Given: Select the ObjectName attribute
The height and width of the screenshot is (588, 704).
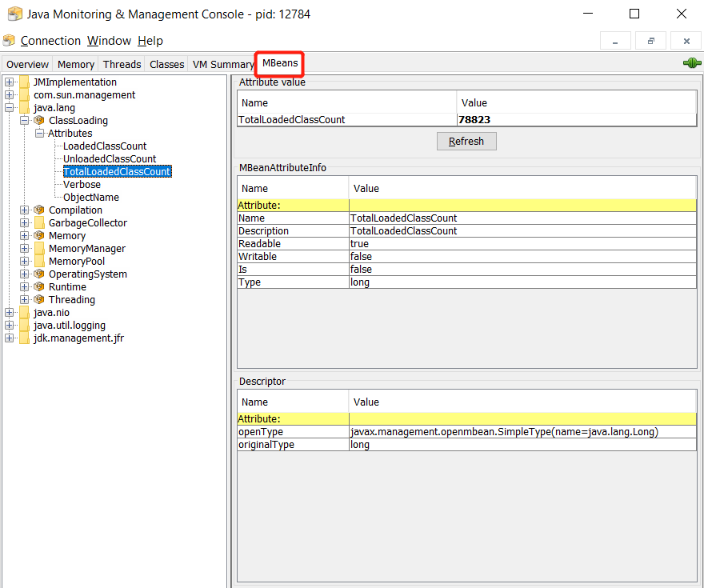Looking at the screenshot, I should point(91,197).
